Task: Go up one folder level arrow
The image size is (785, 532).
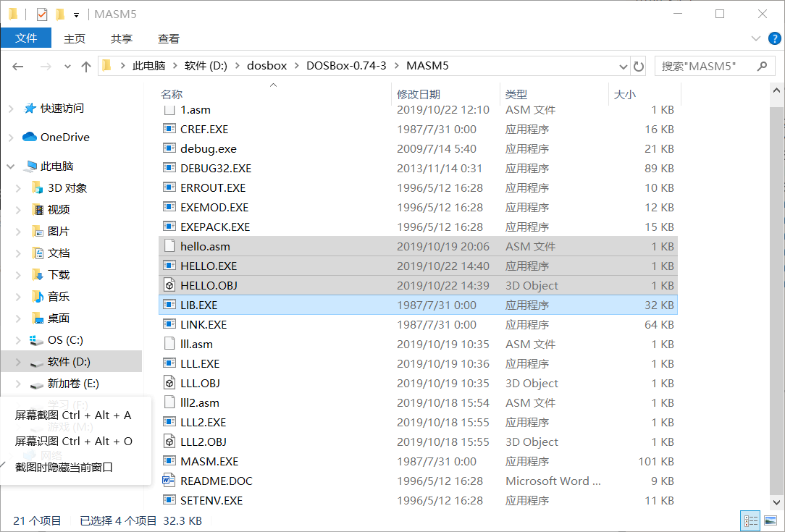Action: pos(86,66)
